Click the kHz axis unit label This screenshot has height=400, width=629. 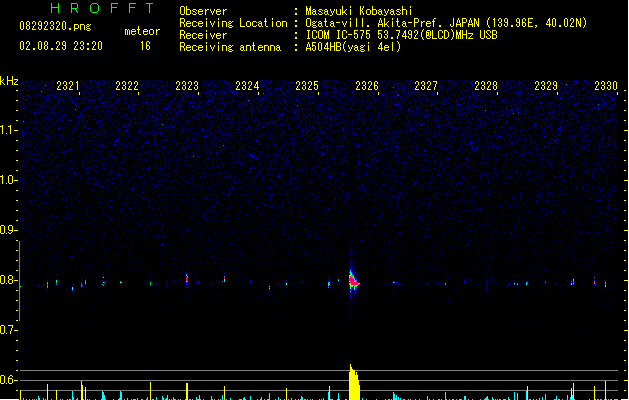click(x=9, y=80)
